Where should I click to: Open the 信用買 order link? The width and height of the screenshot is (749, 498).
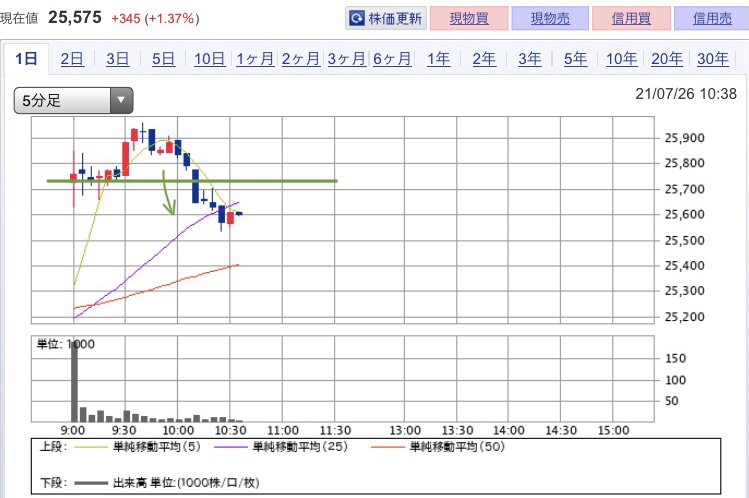click(x=631, y=19)
